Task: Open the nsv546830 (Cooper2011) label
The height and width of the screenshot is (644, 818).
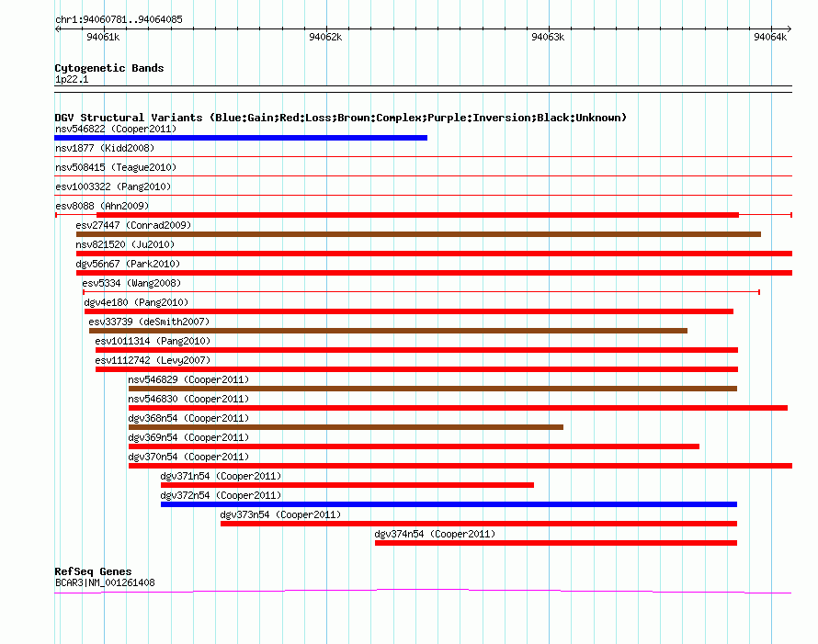Action: coord(188,399)
